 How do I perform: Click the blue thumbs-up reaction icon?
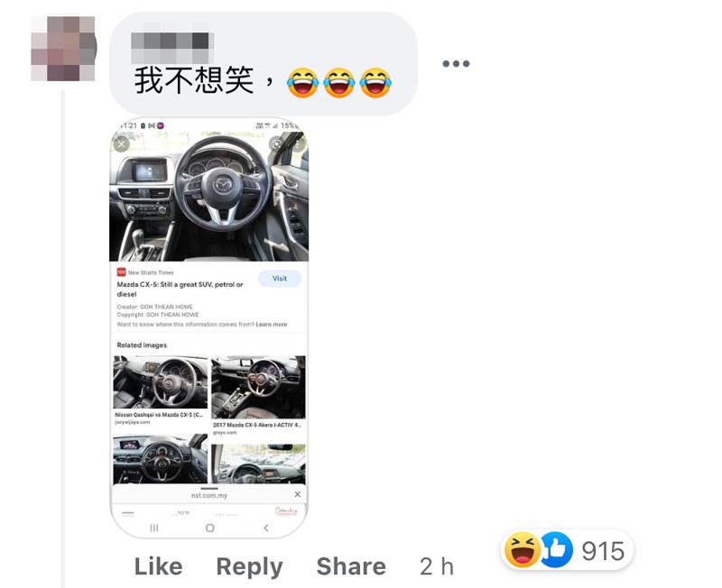point(556,549)
